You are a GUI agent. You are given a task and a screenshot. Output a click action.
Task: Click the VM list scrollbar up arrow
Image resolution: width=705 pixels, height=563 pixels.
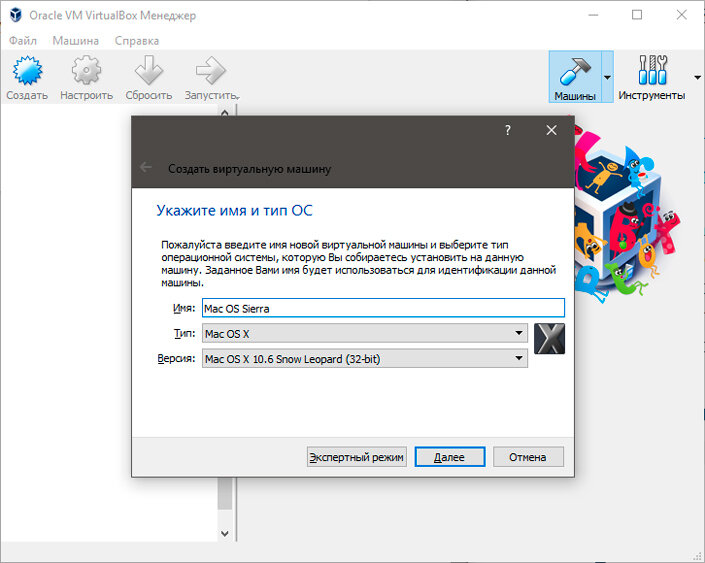[225, 112]
